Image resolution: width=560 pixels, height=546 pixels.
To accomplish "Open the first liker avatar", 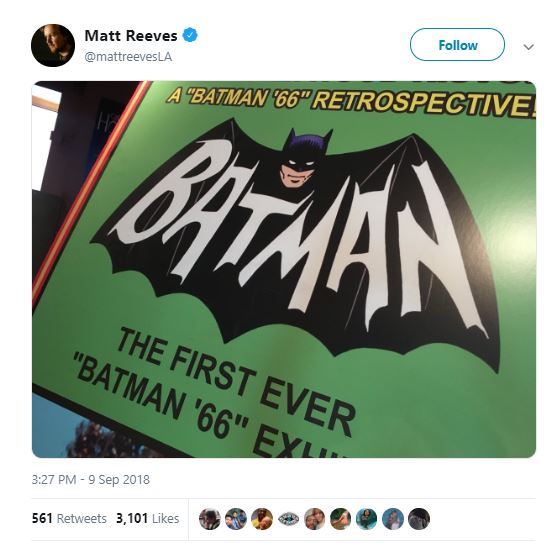I will pos(210,519).
